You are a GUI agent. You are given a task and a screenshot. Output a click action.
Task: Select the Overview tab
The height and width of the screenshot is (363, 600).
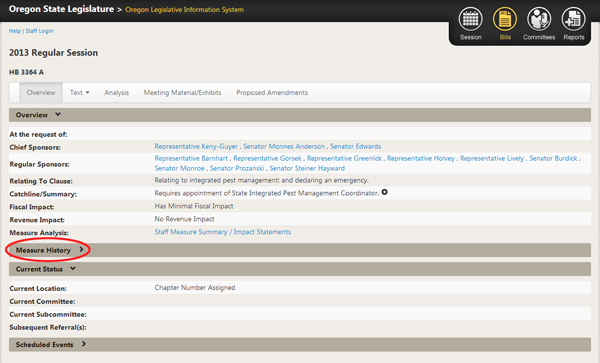click(x=41, y=93)
